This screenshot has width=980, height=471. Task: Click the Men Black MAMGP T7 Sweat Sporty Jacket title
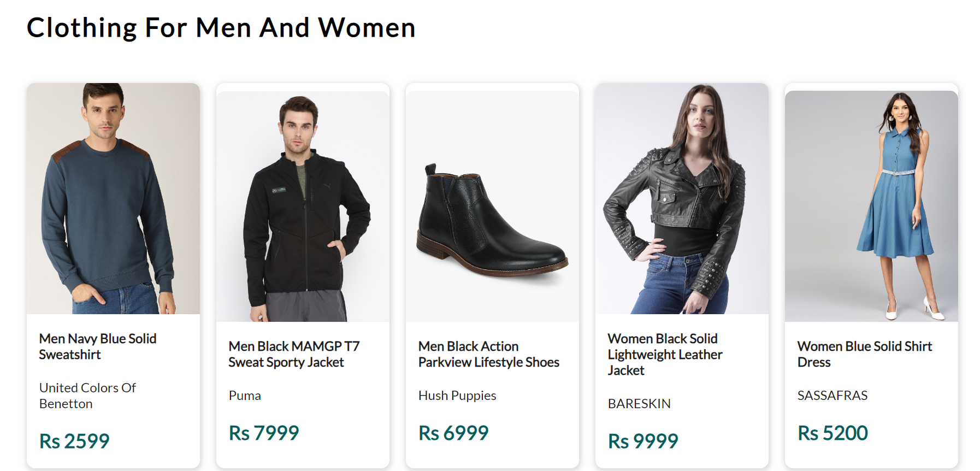(294, 354)
